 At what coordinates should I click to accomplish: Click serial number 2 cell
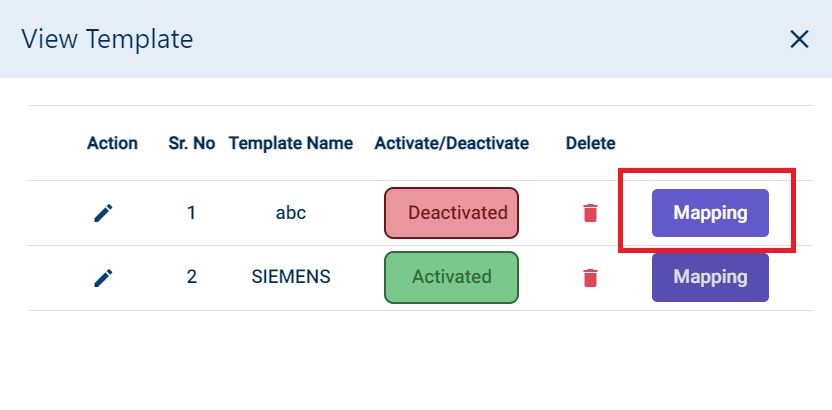(192, 277)
